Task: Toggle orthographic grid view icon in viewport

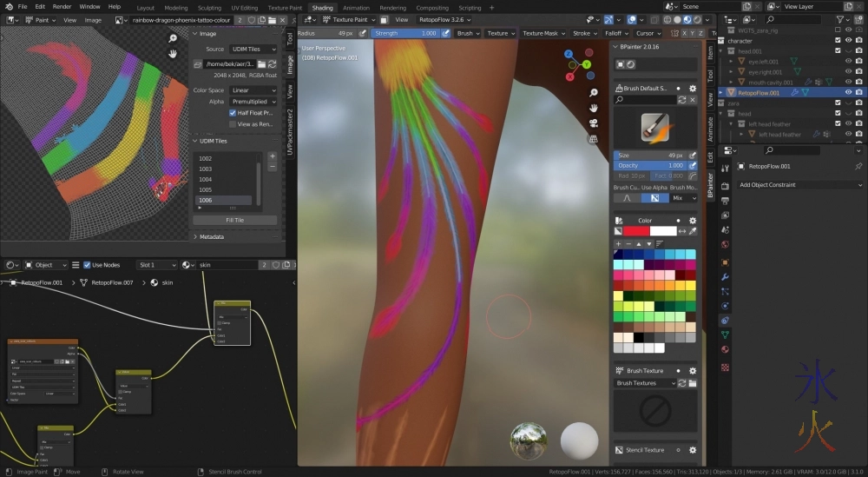Action: point(593,137)
